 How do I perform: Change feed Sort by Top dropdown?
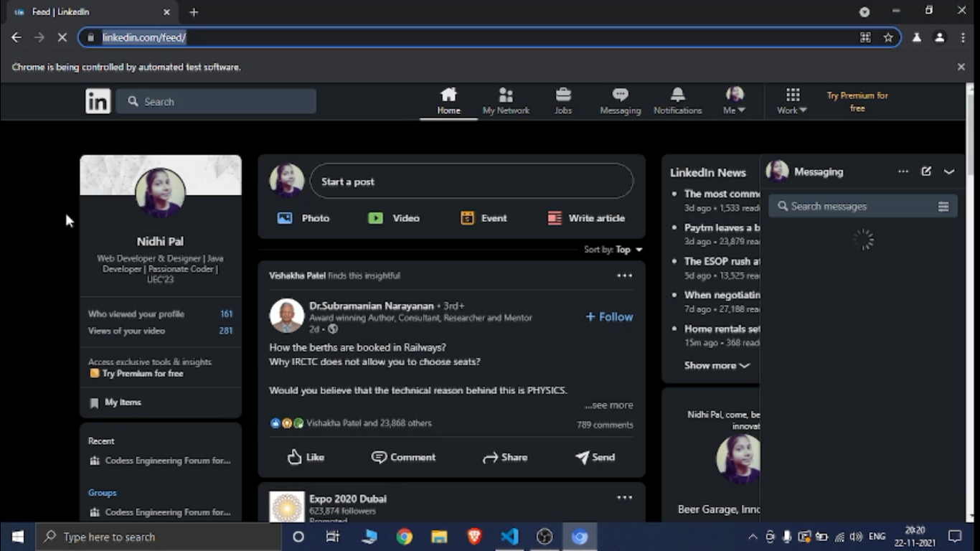coord(628,250)
